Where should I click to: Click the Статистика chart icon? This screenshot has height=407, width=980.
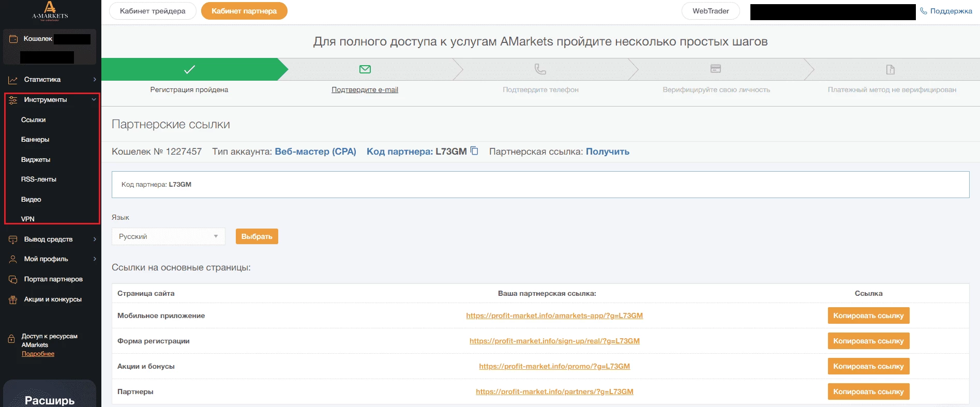13,80
